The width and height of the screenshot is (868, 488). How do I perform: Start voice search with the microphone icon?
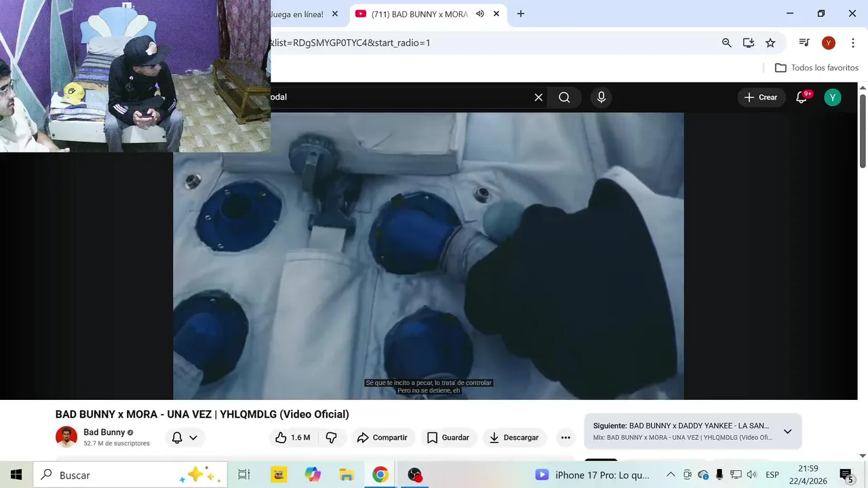point(601,98)
